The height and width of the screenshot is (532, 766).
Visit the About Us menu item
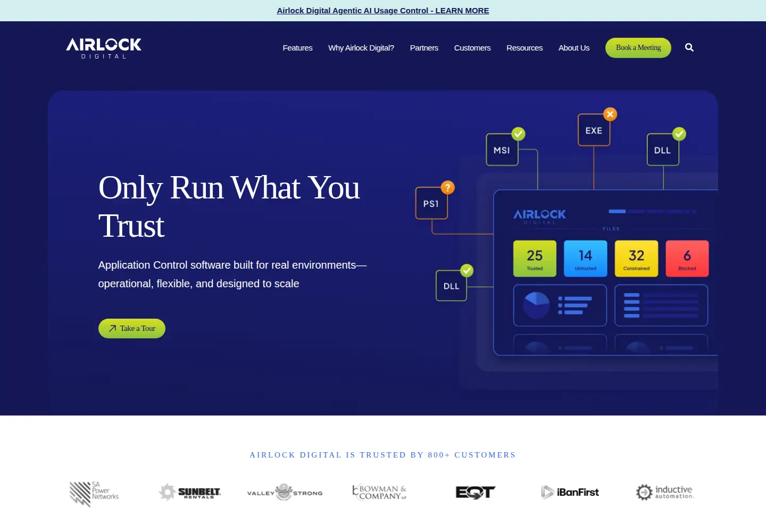574,48
